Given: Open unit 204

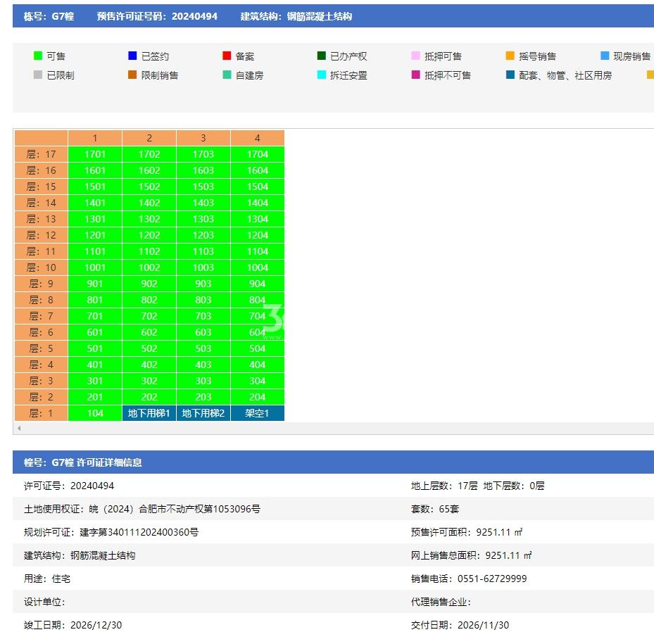Looking at the screenshot, I should tap(258, 397).
